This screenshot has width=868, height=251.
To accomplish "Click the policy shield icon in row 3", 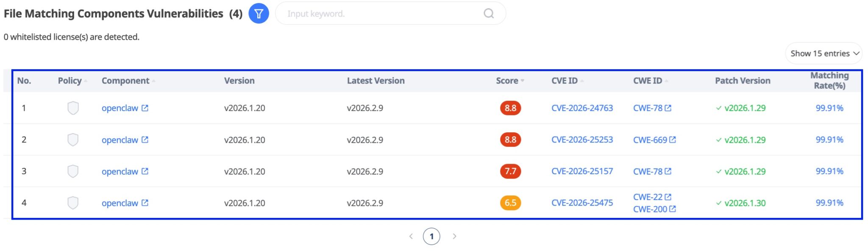I will 73,171.
